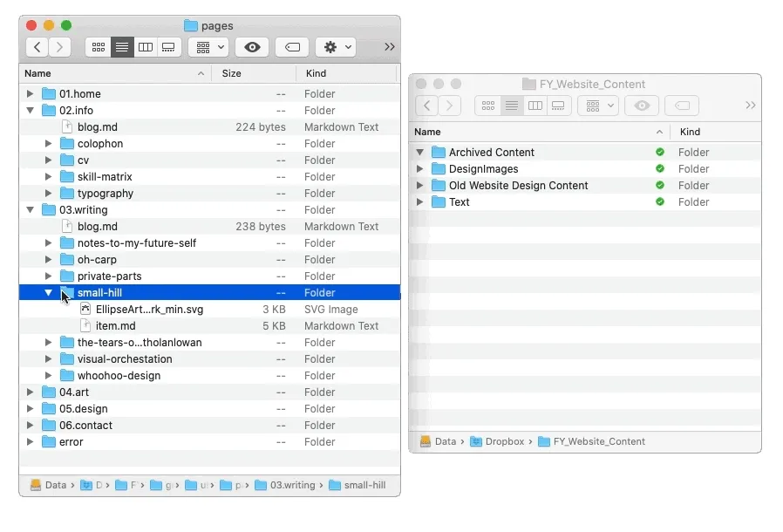
Task: Expand the 04.art folder
Action: pyautogui.click(x=30, y=392)
